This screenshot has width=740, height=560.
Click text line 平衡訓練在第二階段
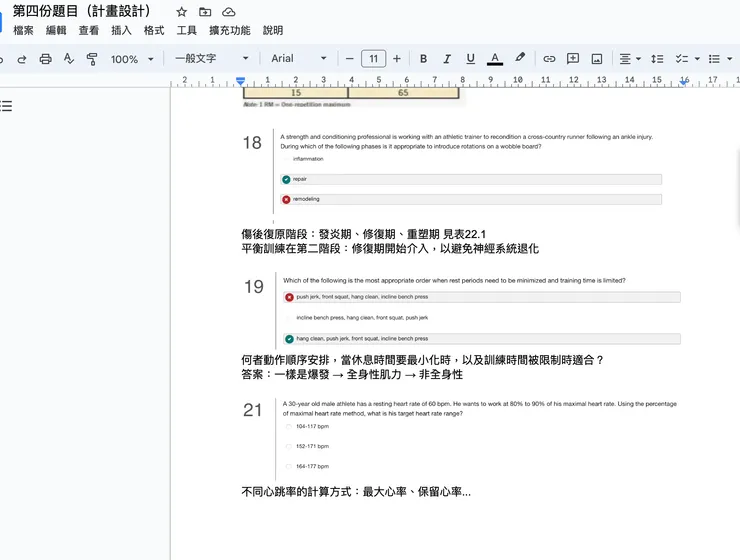[x=390, y=249]
